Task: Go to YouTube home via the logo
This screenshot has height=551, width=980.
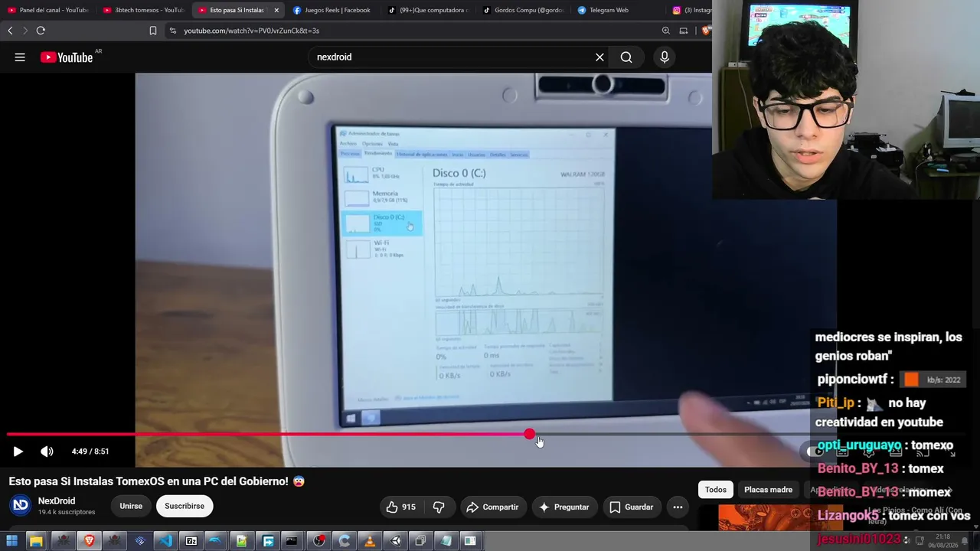Action: tap(67, 57)
